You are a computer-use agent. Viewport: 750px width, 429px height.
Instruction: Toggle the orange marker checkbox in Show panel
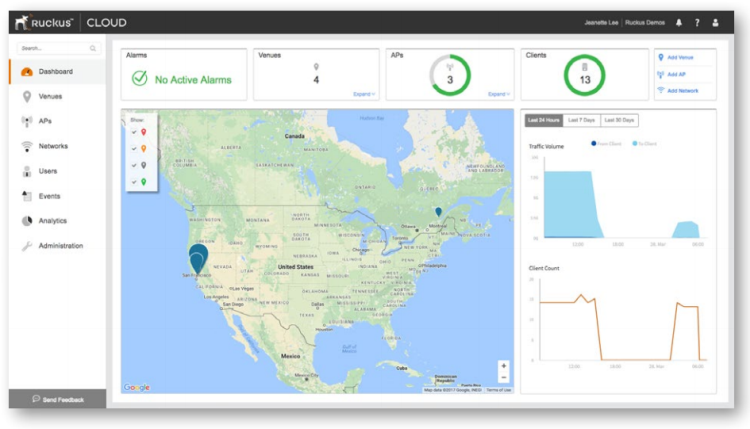coord(134,148)
